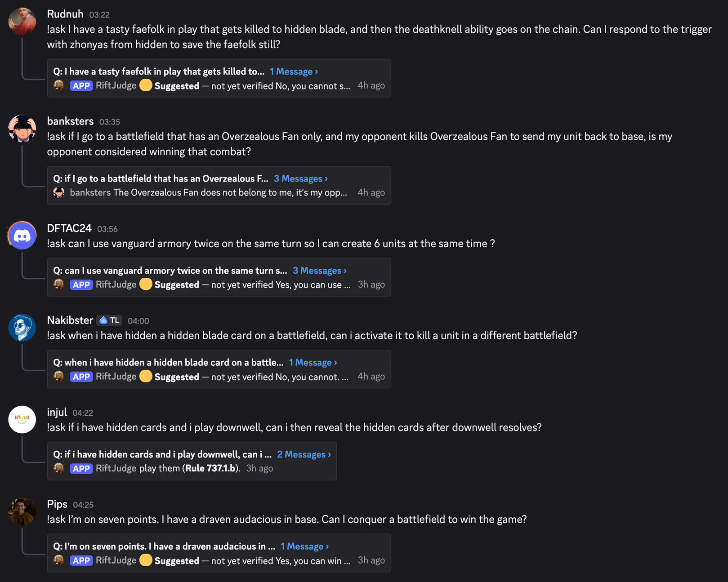Click the 04:22 timestamp on injul's message

[83, 413]
